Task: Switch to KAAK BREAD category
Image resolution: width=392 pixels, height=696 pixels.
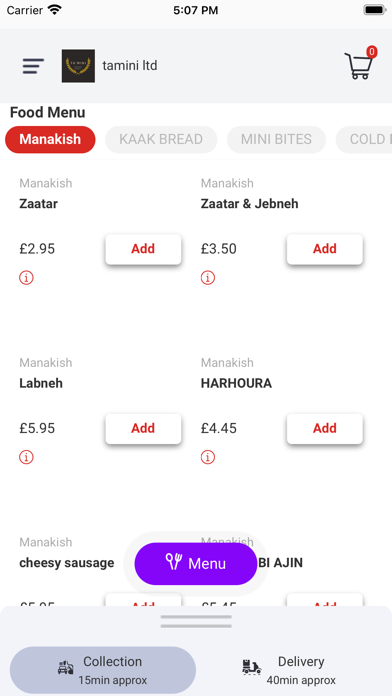Action: 161,139
